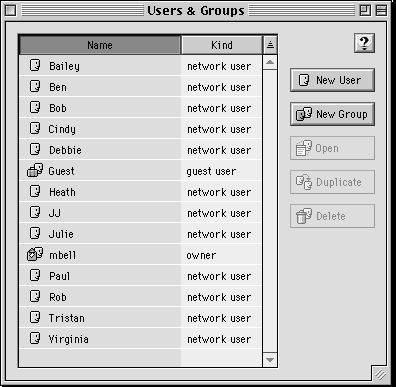
Task: Click the help question mark icon
Action: click(364, 43)
